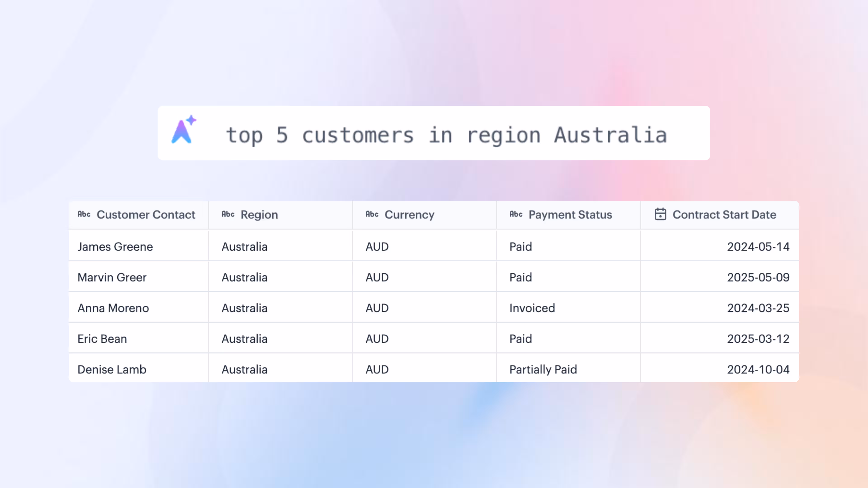Click Eric Bean's Australia region cell
The image size is (868, 488).
244,338
